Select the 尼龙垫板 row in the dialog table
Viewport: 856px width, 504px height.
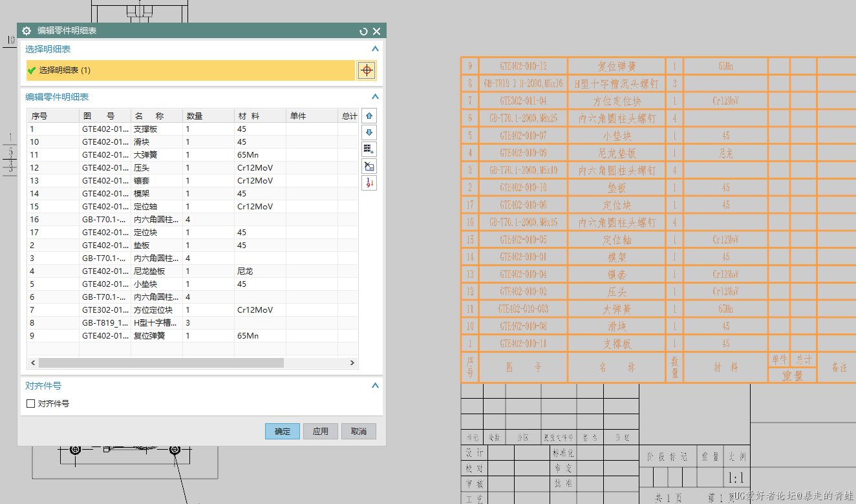pos(193,271)
